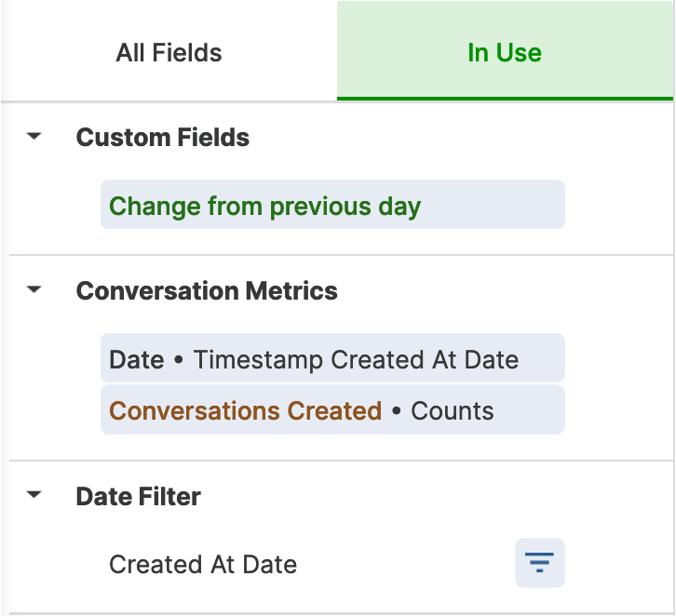Select Date • Timestamp Created At Date field
This screenshot has width=676, height=616.
(332, 357)
